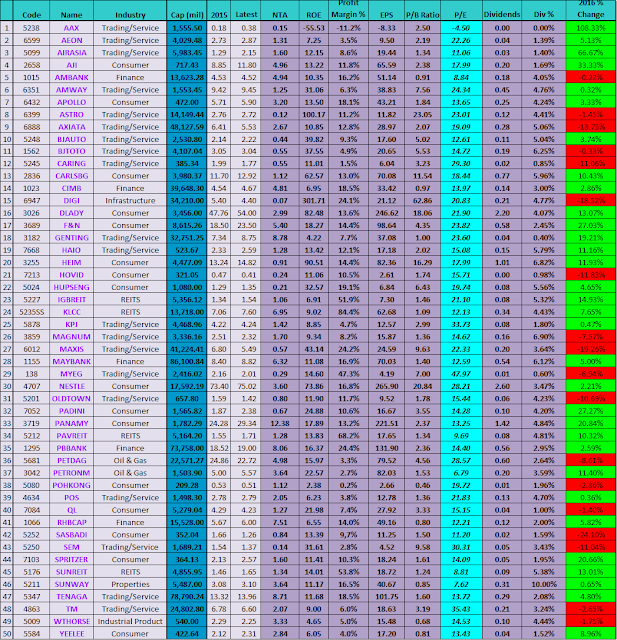Viewport: 617px width, 640px height.
Task: Click the code 5235SS cell
Action: [31, 312]
